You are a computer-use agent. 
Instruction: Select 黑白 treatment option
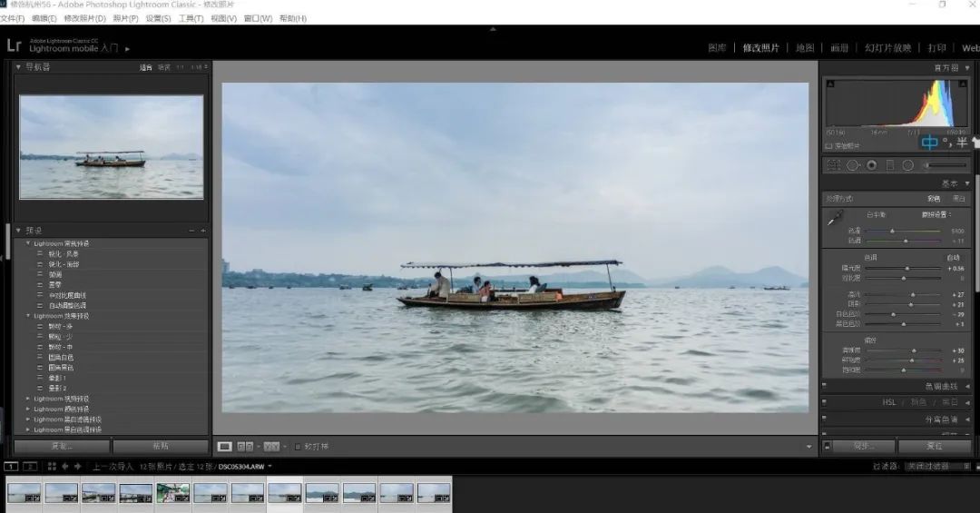(959, 198)
